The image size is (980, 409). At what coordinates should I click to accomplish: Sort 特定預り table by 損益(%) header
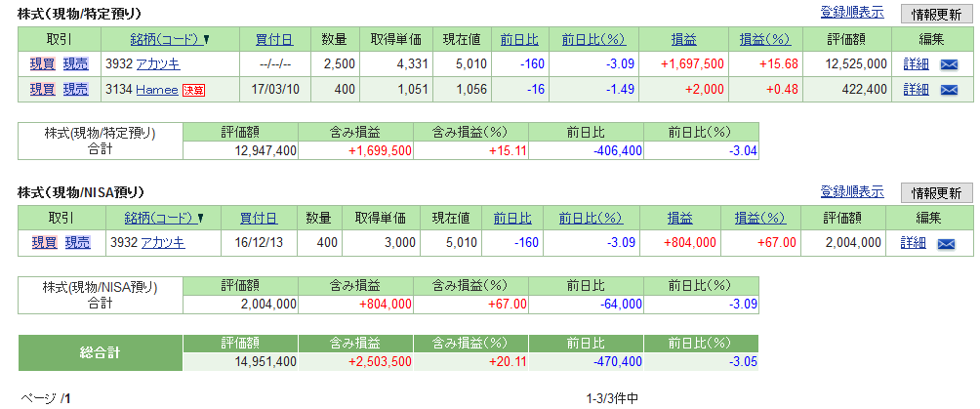tap(764, 39)
